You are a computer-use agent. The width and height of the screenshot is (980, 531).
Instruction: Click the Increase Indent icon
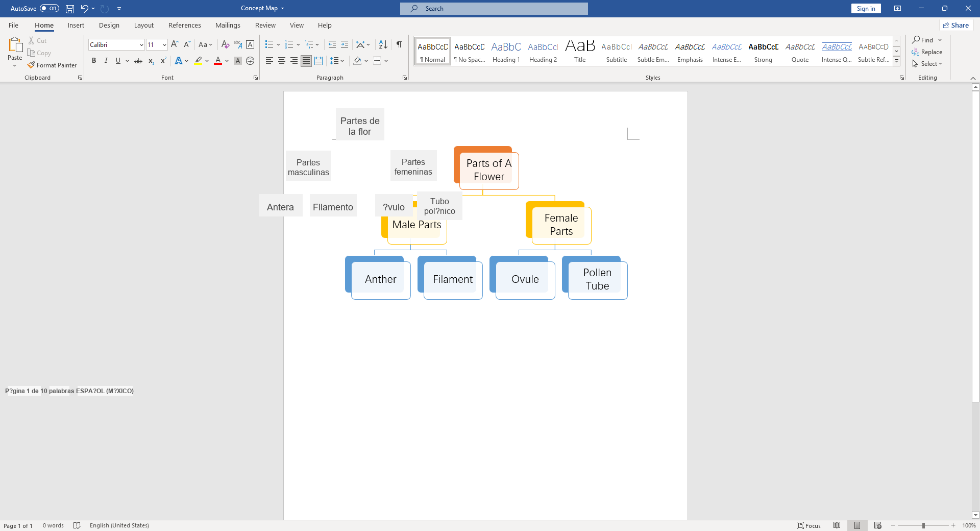click(x=345, y=45)
